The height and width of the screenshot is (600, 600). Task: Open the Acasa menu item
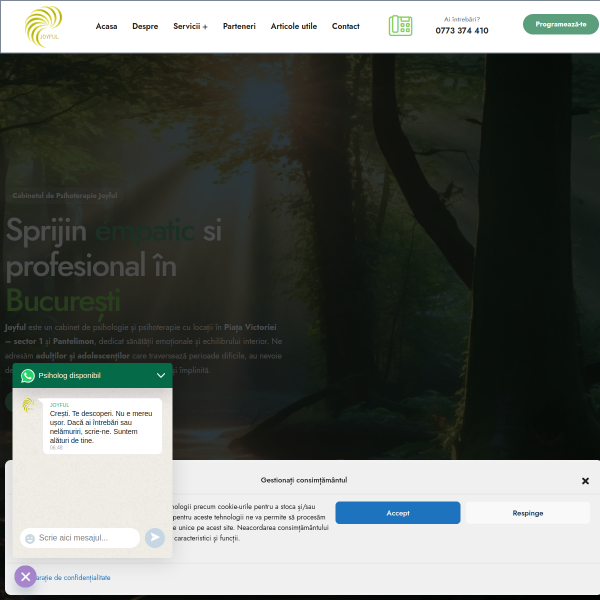[106, 26]
